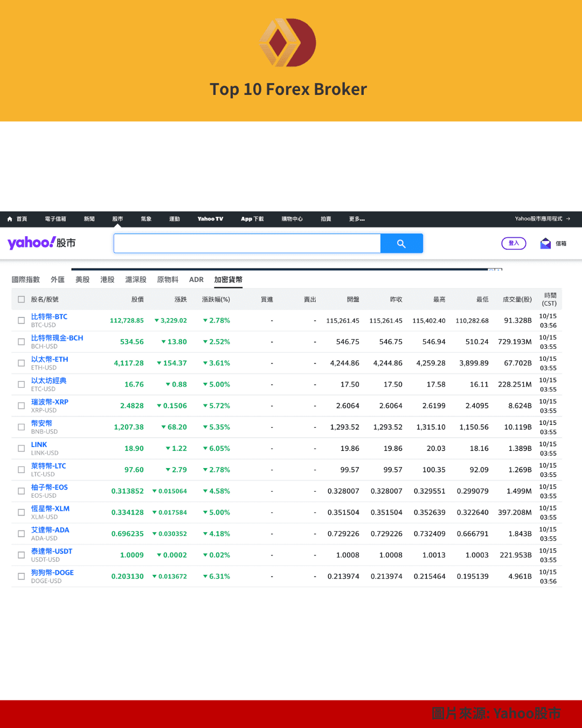
Task: Sort table by 股價 column header
Action: [x=137, y=299]
